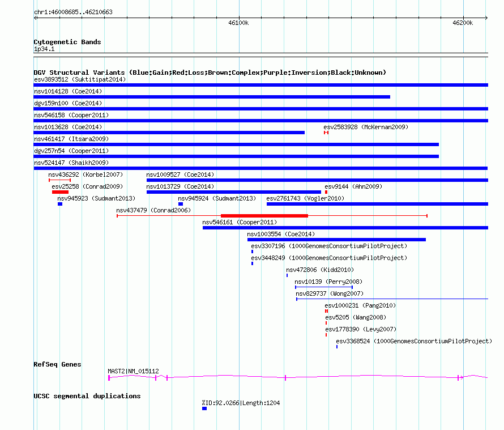The width and height of the screenshot is (504, 430).
Task: Select the nsv829737 thin blue line
Action: pyautogui.click(x=392, y=299)
